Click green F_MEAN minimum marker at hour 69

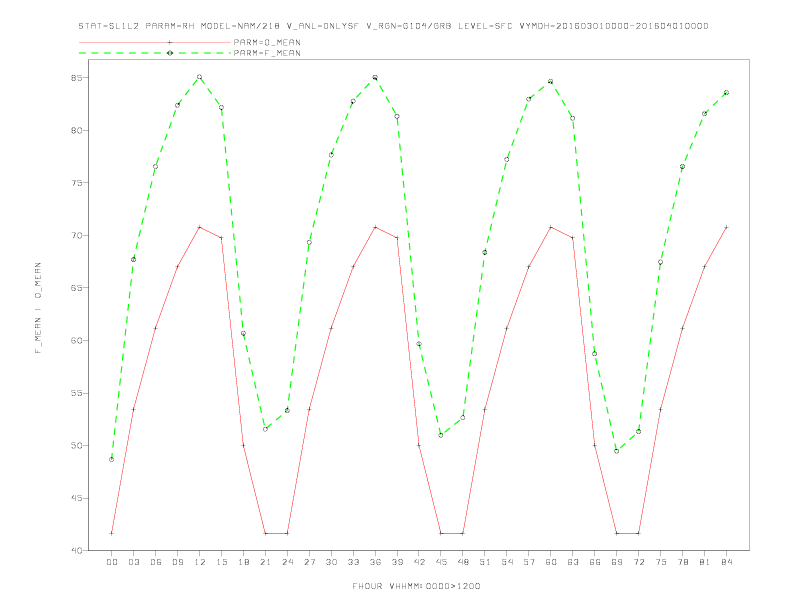coord(617,451)
